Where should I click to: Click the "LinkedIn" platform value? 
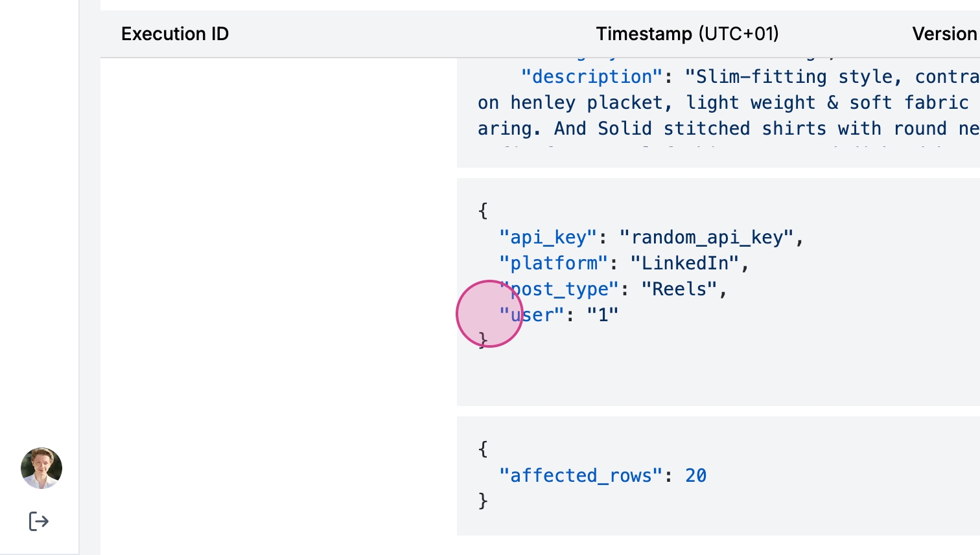[684, 264]
